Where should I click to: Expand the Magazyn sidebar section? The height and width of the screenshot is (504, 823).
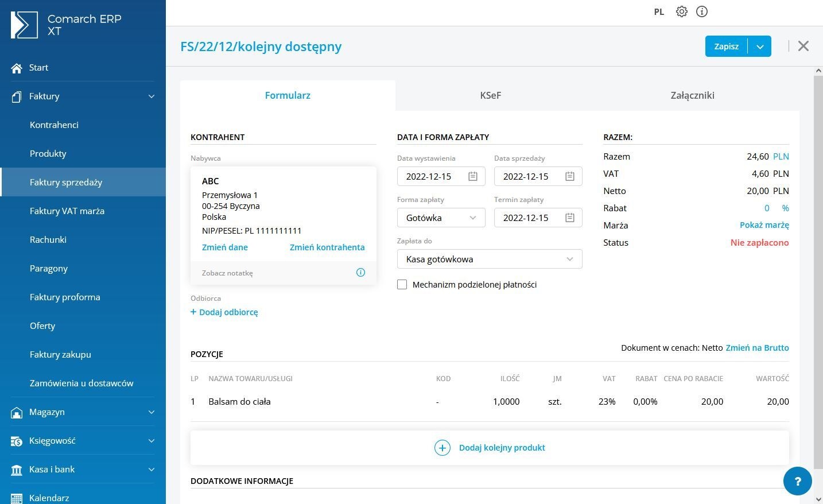click(x=151, y=412)
